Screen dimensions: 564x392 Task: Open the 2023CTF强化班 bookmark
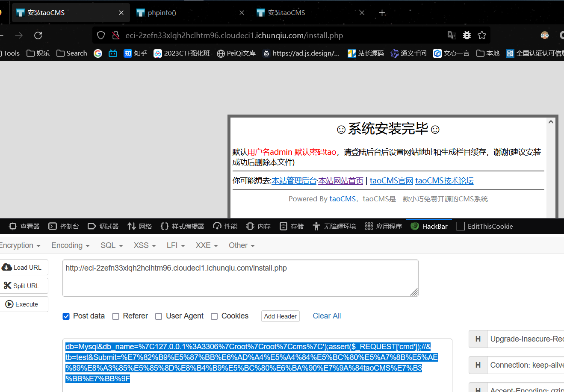pyautogui.click(x=182, y=53)
